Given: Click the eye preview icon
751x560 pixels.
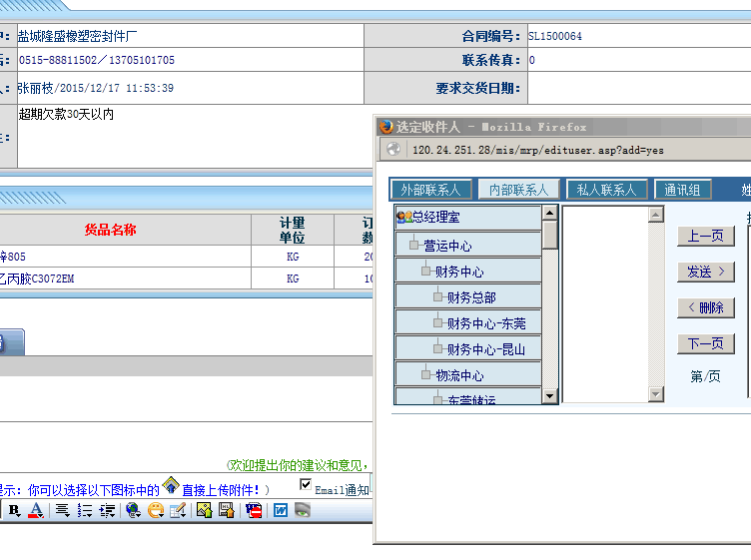Looking at the screenshot, I should tap(303, 510).
